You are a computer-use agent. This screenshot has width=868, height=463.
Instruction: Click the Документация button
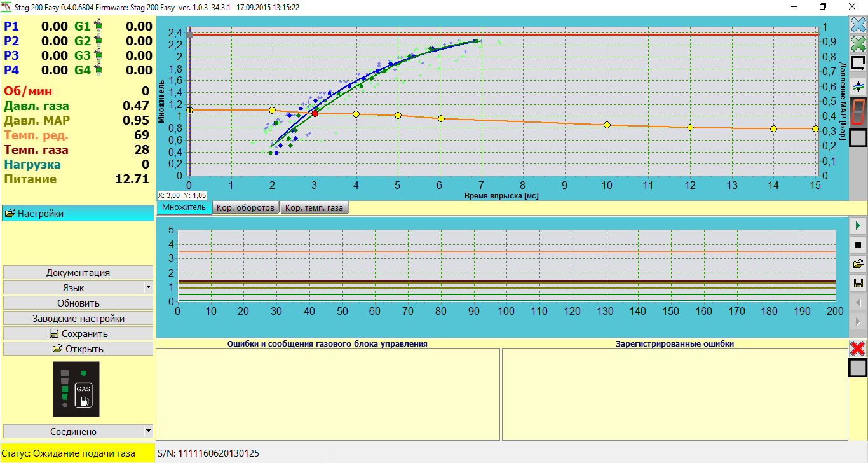pyautogui.click(x=78, y=272)
